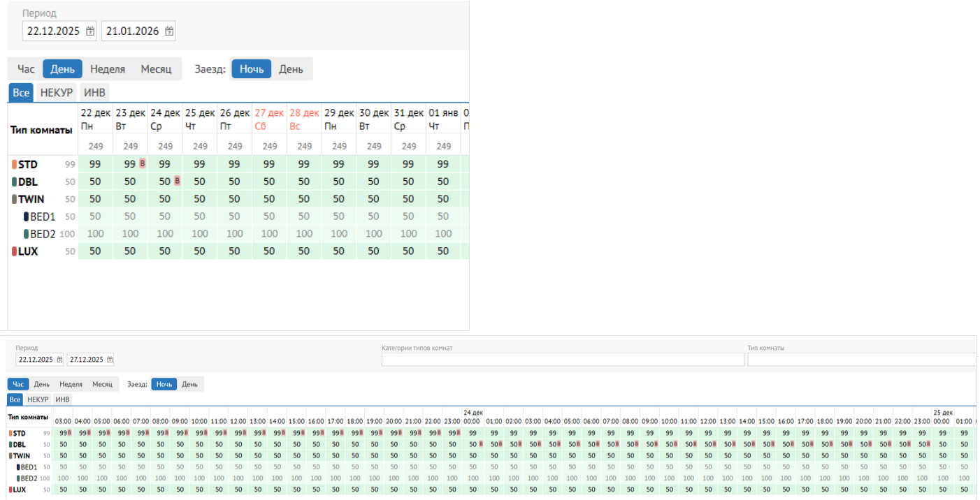Image resolution: width=980 pixels, height=500 pixels.
Task: Select Месяц view in the hourly panel
Action: tap(102, 384)
